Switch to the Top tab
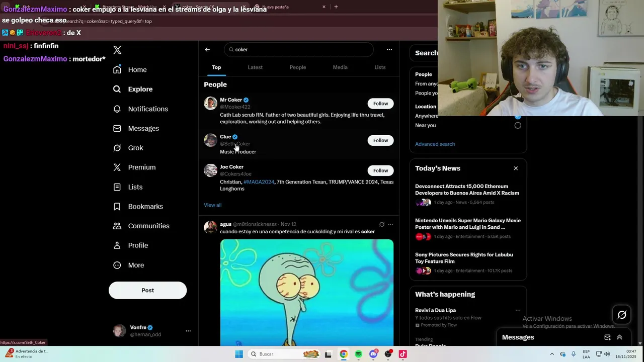The width and height of the screenshot is (644, 362). (x=216, y=67)
